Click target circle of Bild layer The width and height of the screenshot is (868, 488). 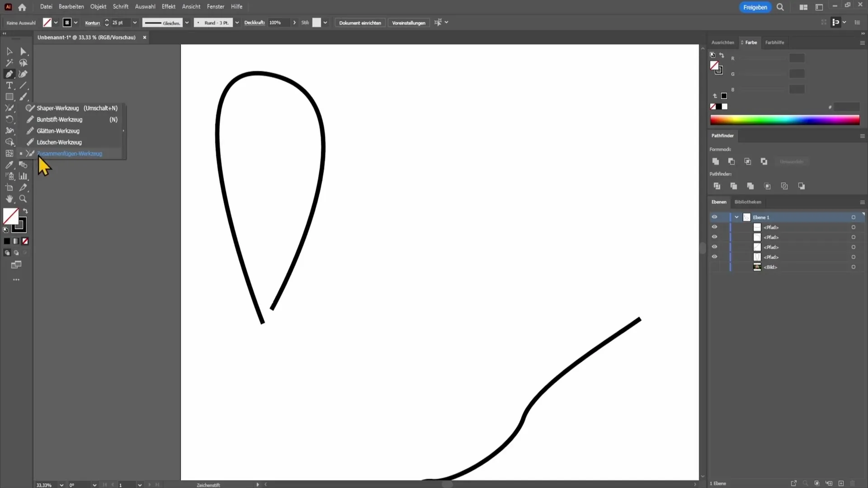(x=854, y=267)
